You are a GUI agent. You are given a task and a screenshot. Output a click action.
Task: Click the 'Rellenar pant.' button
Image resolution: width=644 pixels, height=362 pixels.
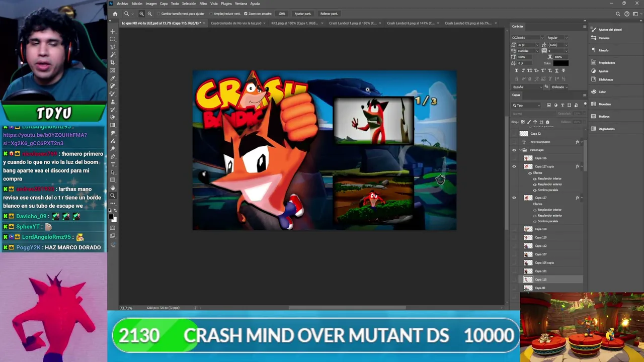(329, 14)
